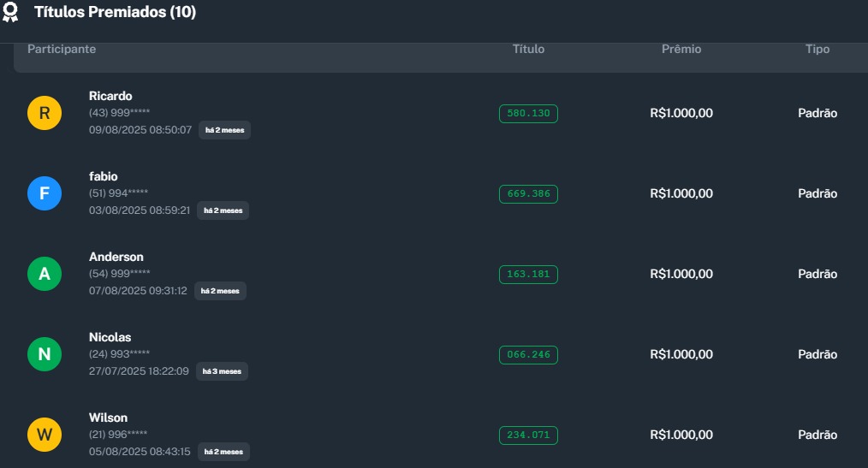Image resolution: width=868 pixels, height=468 pixels.
Task: Click the 'há 3 meses' tag for Nicolas
Action: (222, 371)
